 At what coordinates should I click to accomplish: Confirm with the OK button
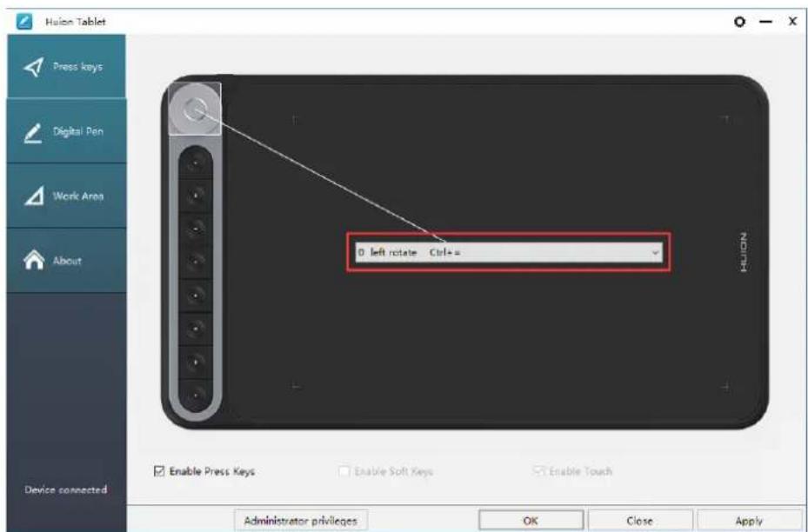[531, 520]
